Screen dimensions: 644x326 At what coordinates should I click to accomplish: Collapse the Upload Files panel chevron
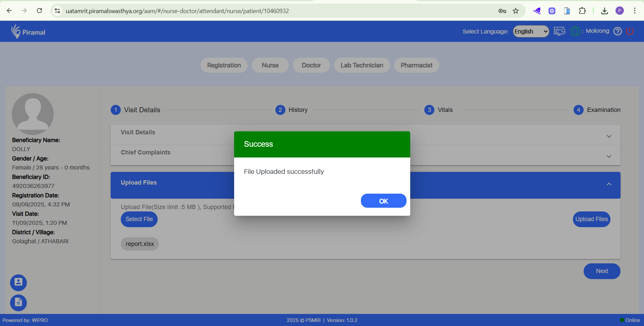click(609, 184)
